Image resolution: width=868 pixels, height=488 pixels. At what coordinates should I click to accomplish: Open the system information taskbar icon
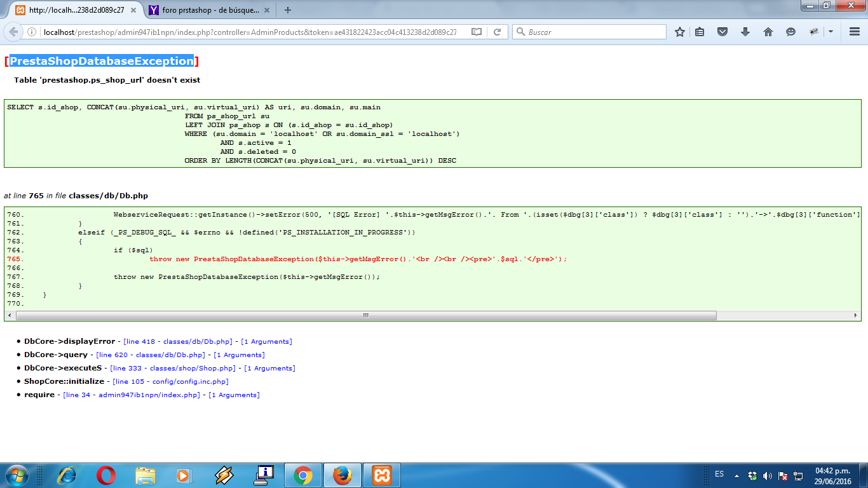tap(264, 475)
